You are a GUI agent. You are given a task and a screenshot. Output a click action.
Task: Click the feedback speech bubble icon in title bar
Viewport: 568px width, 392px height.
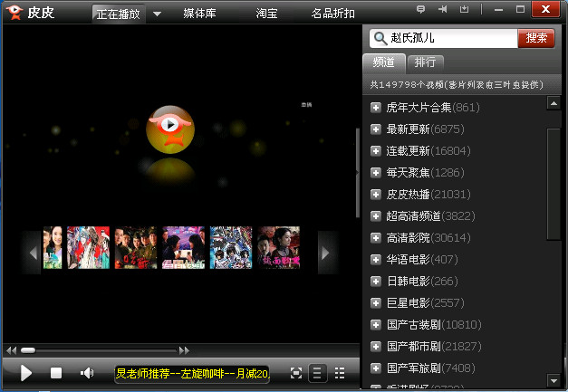coord(420,9)
